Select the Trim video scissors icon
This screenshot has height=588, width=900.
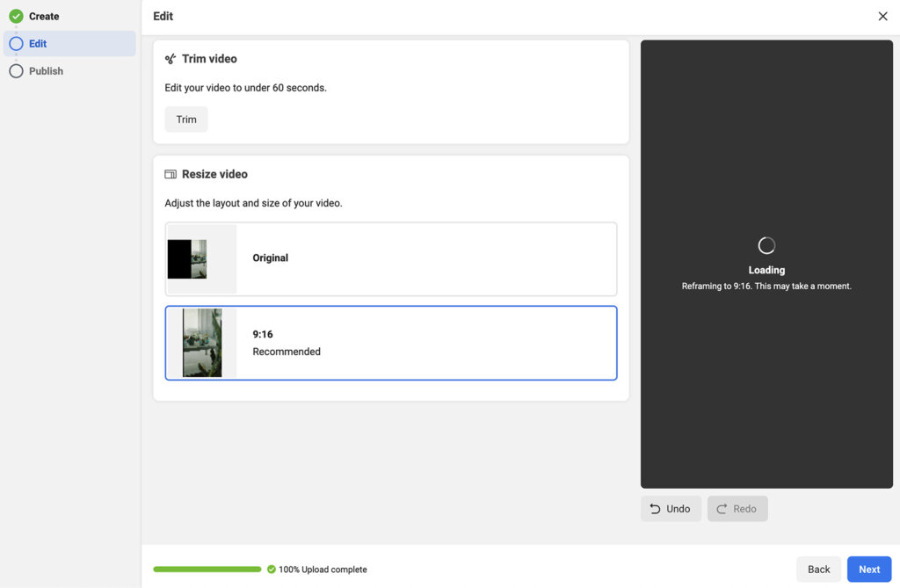point(169,58)
